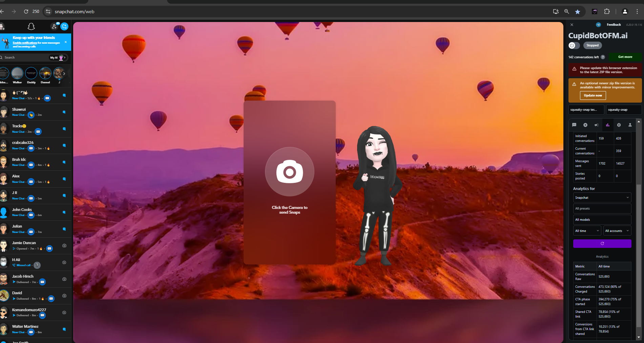
Task: Open the Telegram icon beside Feedback
Action: 598,25
